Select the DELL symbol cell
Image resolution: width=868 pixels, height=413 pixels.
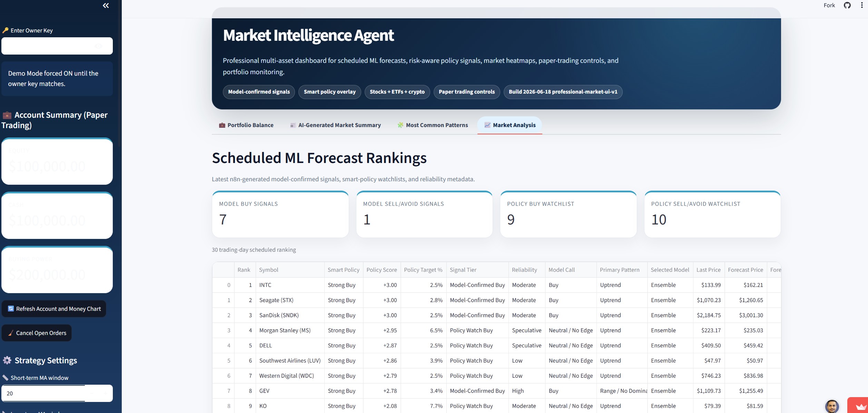tap(290, 346)
